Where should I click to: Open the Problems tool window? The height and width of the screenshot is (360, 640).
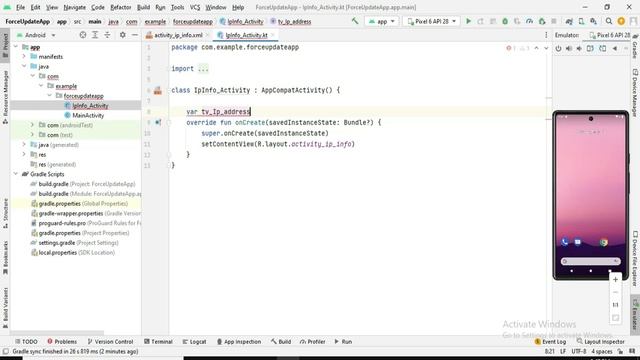coord(62,342)
